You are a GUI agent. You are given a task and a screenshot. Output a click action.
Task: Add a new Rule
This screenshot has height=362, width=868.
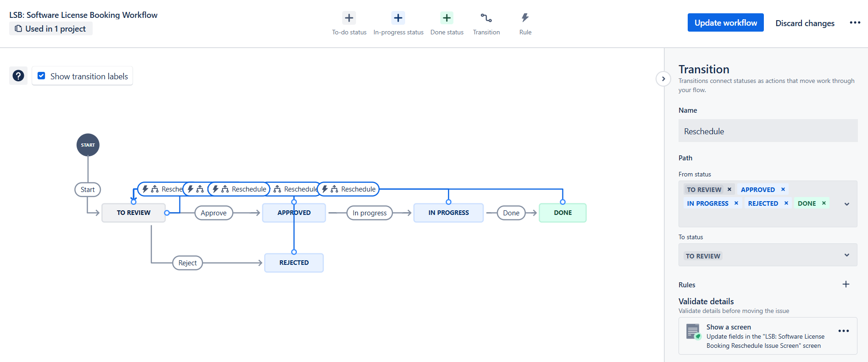coord(525,23)
